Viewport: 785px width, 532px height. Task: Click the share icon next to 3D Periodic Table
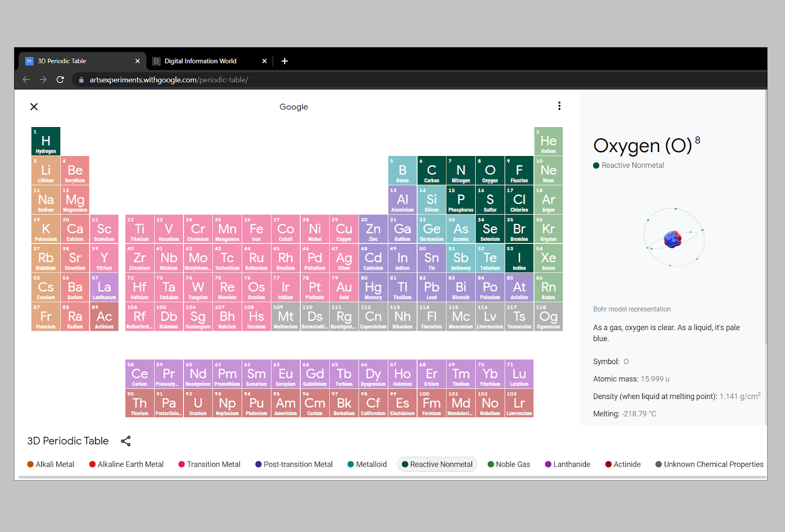tap(126, 441)
